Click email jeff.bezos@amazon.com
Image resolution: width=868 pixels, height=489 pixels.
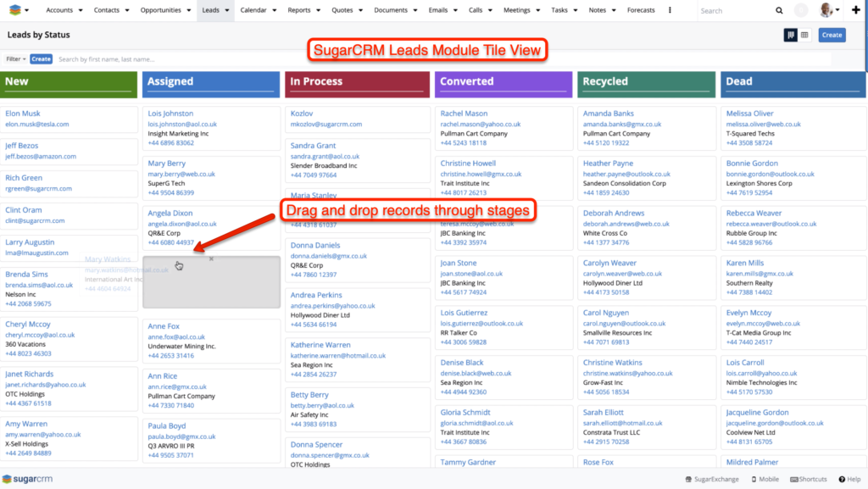41,157
